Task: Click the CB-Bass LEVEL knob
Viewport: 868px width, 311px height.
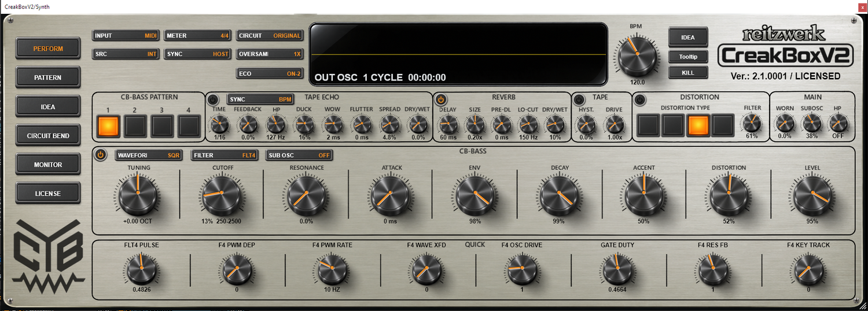Action: click(812, 193)
